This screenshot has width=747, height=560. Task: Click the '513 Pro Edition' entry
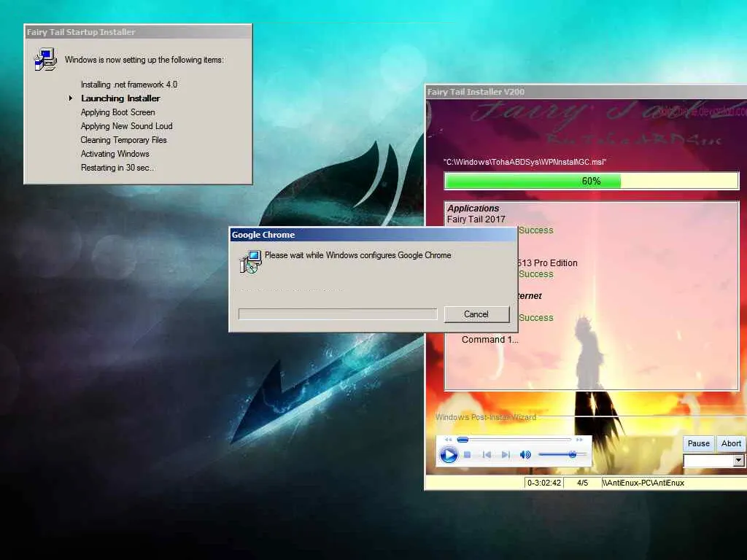click(x=547, y=262)
